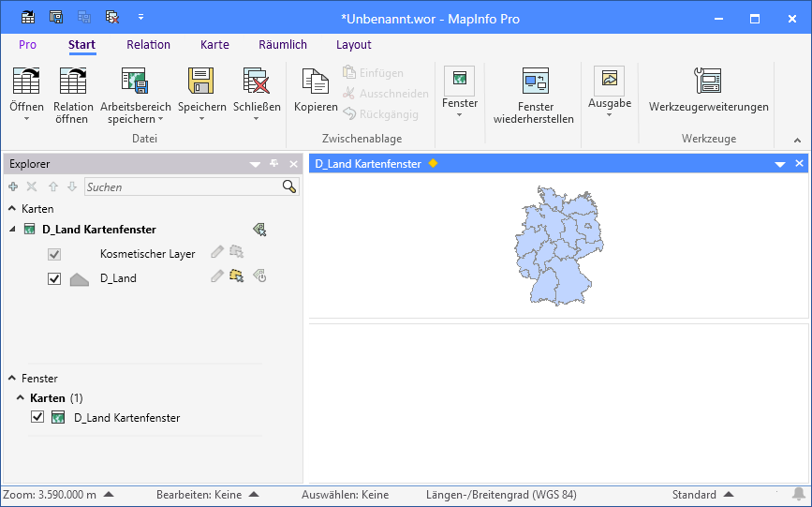Click the Speichern floppy disk icon

(201, 81)
